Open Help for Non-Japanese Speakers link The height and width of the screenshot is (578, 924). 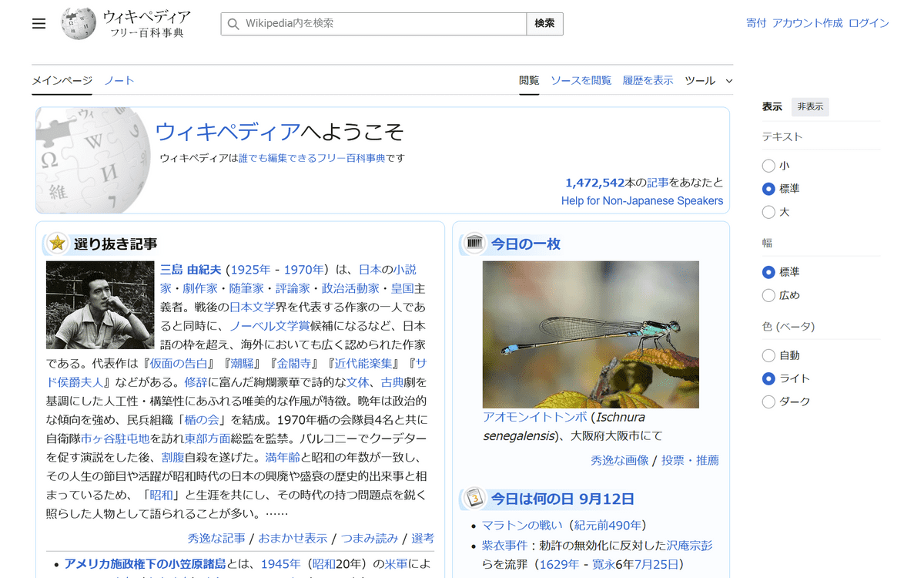642,201
